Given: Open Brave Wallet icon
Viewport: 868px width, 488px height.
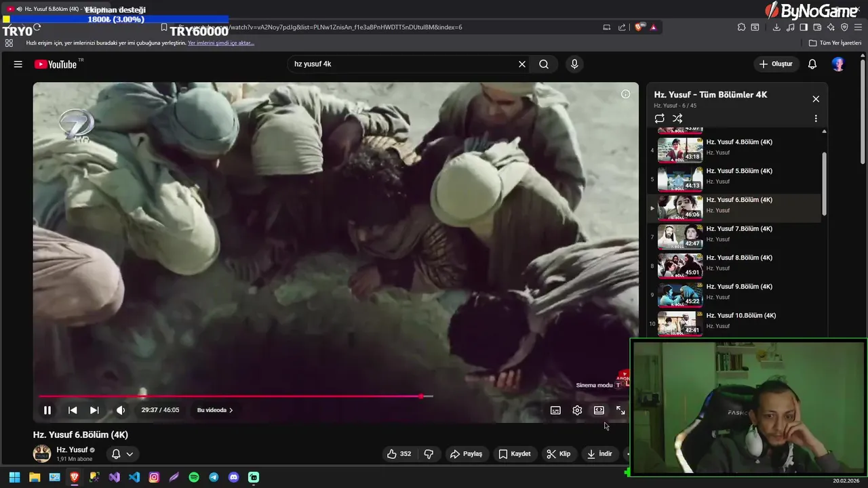Looking at the screenshot, I should tap(817, 27).
